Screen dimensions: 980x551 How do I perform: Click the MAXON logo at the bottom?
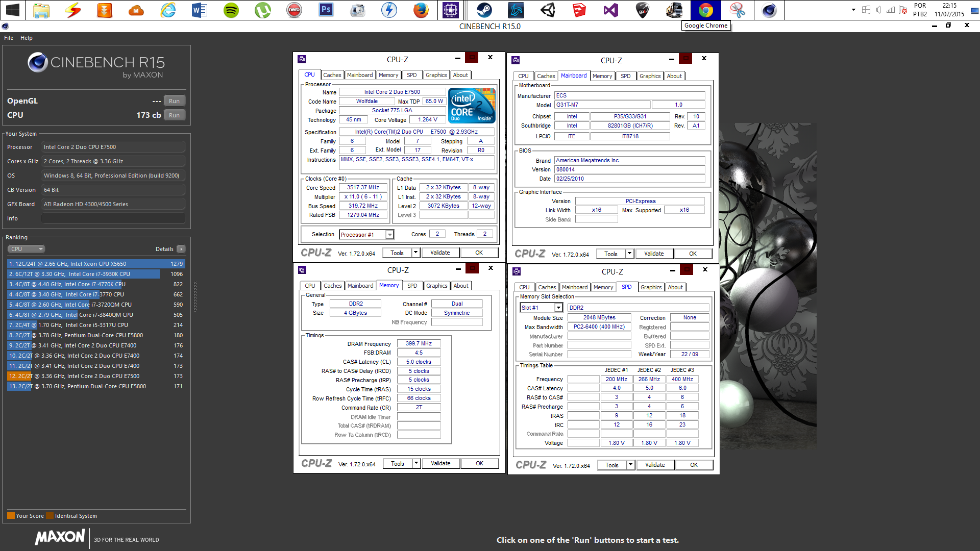coord(60,537)
